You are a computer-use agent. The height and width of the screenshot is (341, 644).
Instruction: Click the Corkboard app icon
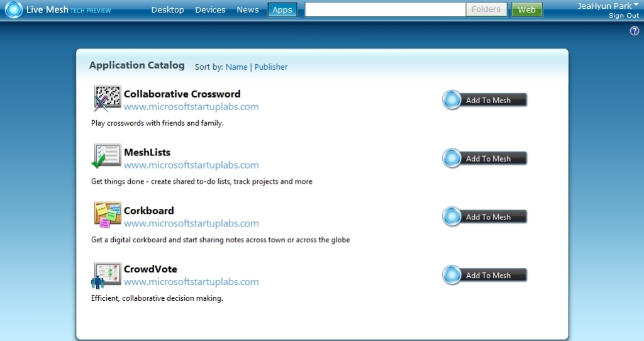click(107, 215)
